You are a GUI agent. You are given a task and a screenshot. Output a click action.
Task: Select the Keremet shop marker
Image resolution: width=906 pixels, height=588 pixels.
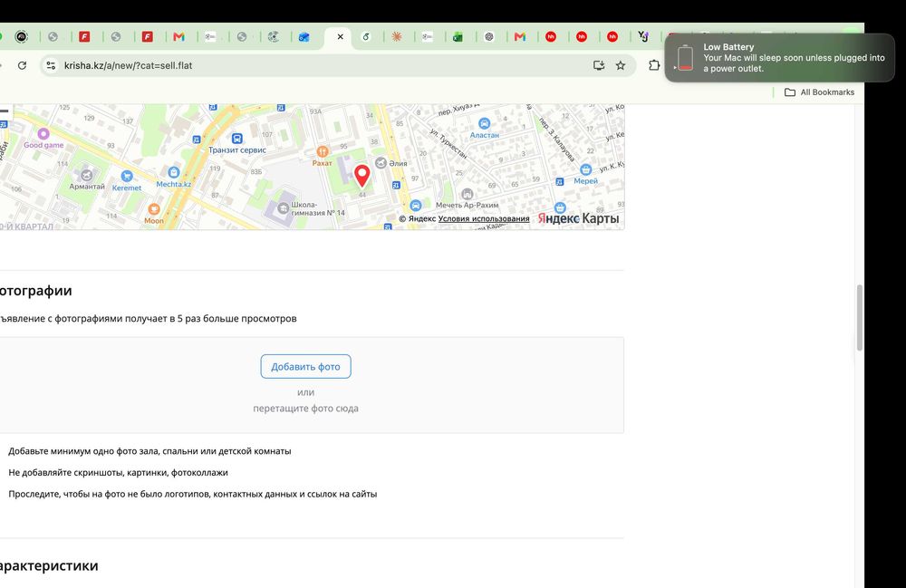tap(127, 176)
